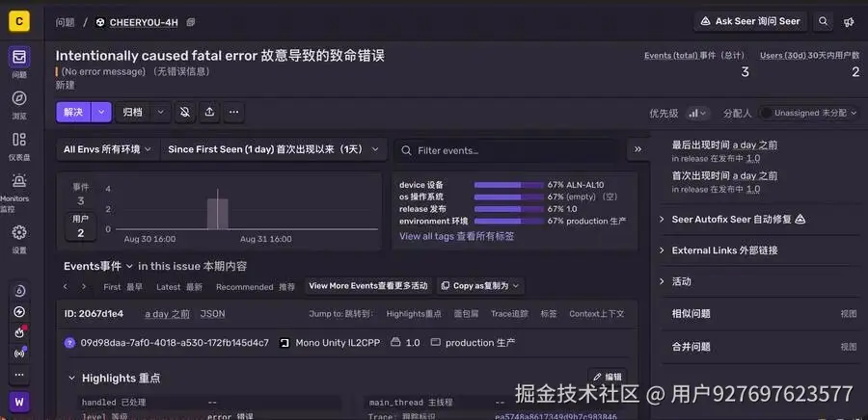Click Ask Seer 询问 Seer button
This screenshot has width=868, height=420.
[x=750, y=21]
